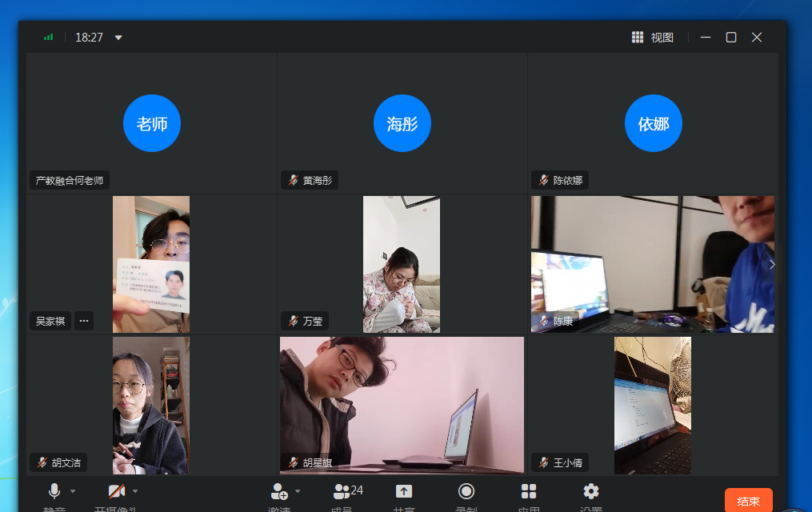Click the orange 结束 end meeting button
812x512 pixels.
tap(748, 501)
